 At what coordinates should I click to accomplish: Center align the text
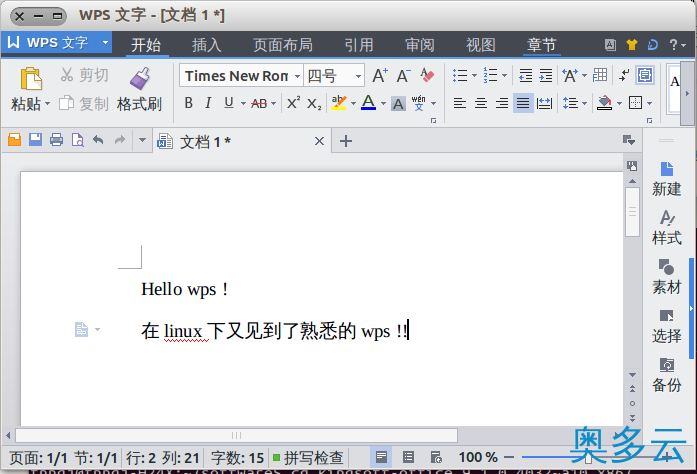pos(481,103)
